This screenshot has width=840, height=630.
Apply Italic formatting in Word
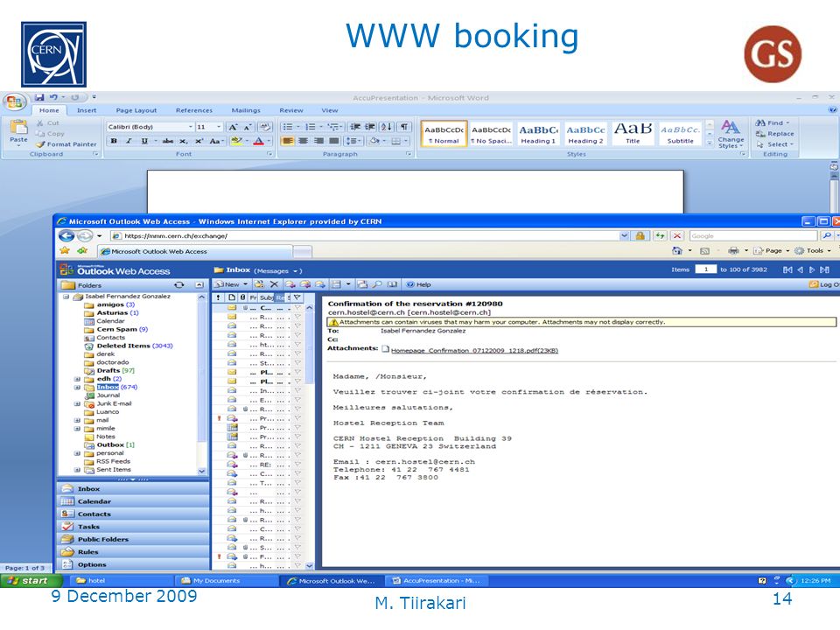pos(129,141)
